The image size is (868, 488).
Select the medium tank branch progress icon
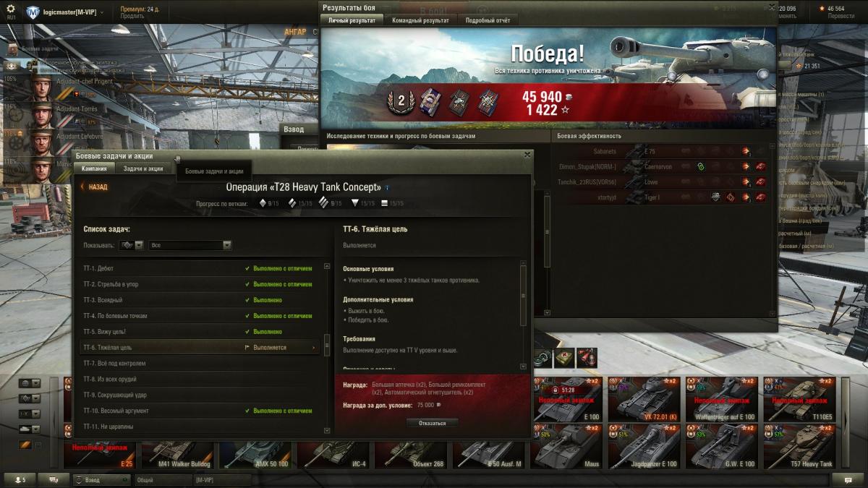coord(293,203)
